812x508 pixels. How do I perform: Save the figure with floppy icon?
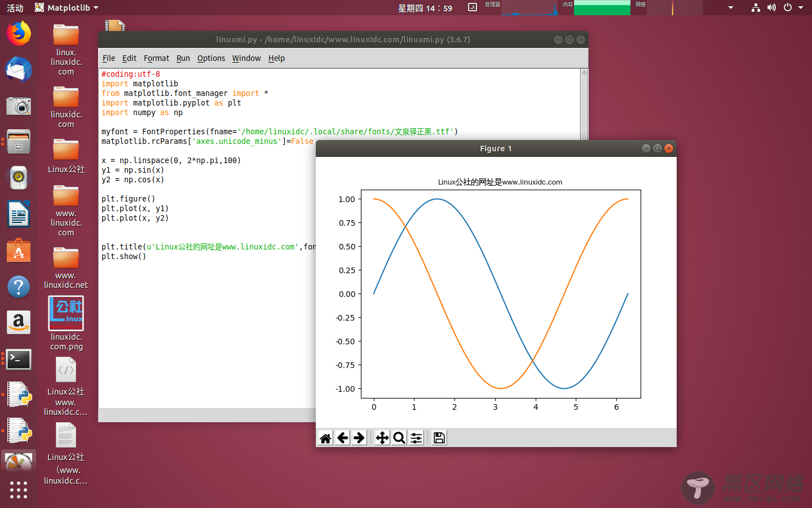point(439,438)
